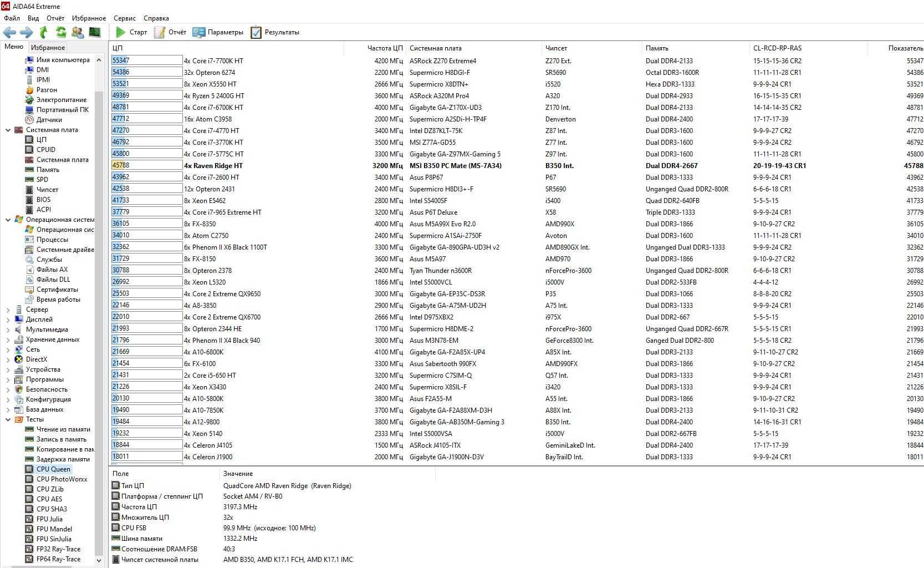The width and height of the screenshot is (924, 568).
Task: Open Чтение из памяти test
Action: pos(63,429)
